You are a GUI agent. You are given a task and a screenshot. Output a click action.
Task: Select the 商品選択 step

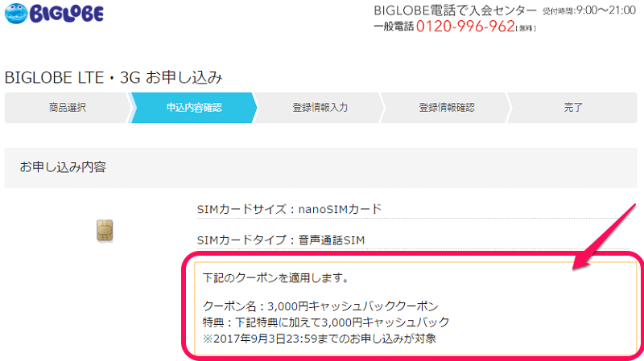point(68,108)
